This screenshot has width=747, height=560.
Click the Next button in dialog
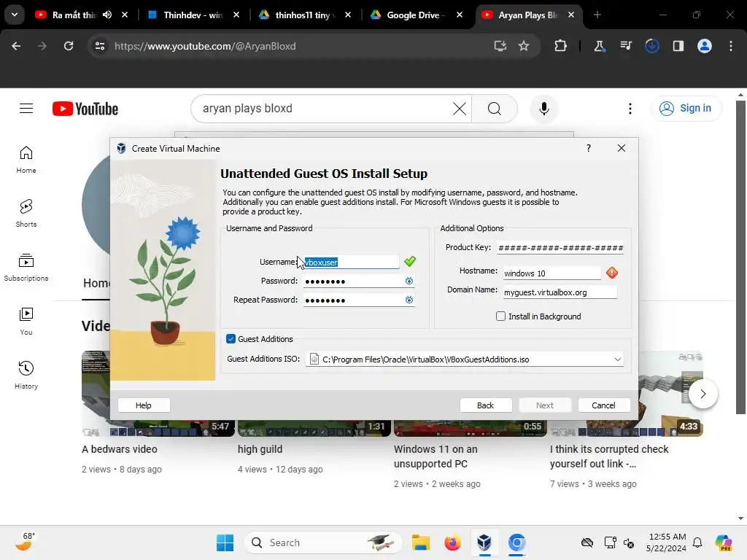click(544, 405)
